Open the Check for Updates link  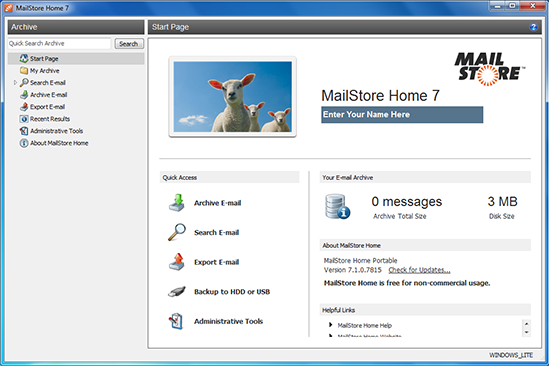[419, 270]
